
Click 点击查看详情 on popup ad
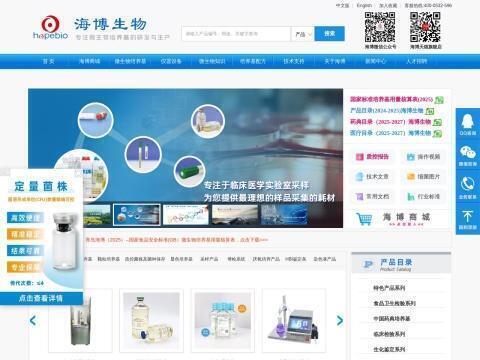coord(41,298)
